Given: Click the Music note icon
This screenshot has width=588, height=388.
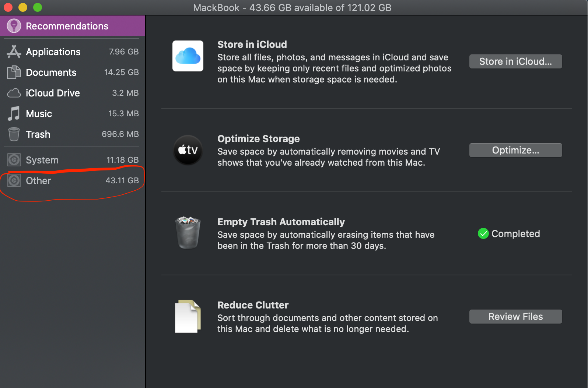Looking at the screenshot, I should [x=14, y=114].
